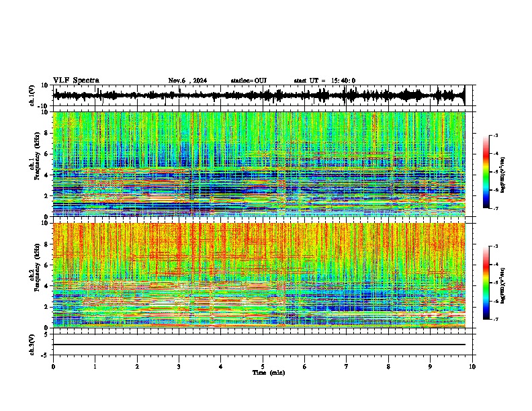The image size is (532, 411).
Task: Click the time axis tick label "7"
Action: pyautogui.click(x=347, y=367)
